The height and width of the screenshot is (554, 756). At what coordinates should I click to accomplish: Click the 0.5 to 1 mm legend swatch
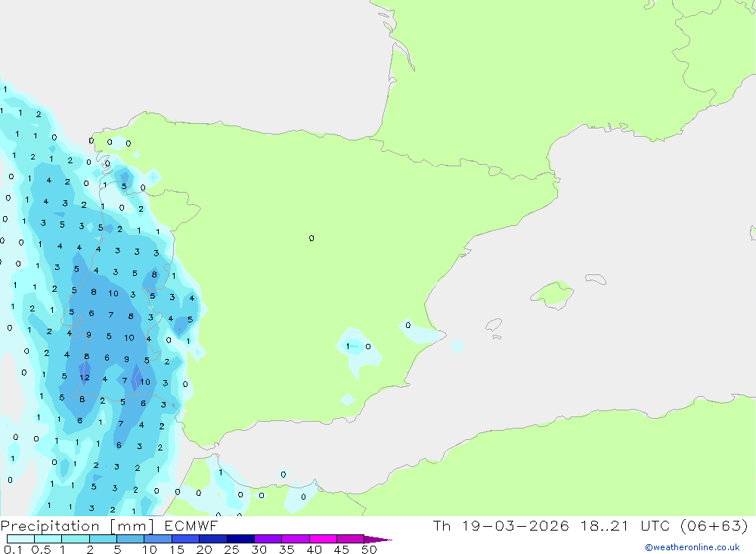click(48, 539)
